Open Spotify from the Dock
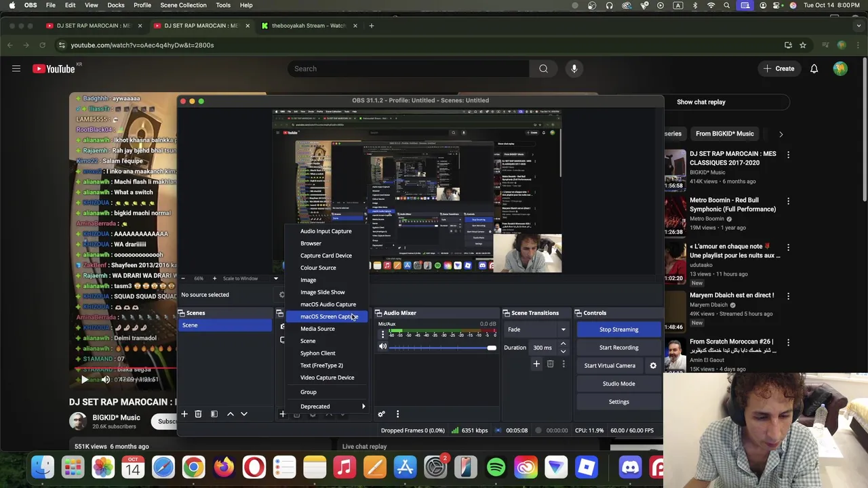 [496, 468]
